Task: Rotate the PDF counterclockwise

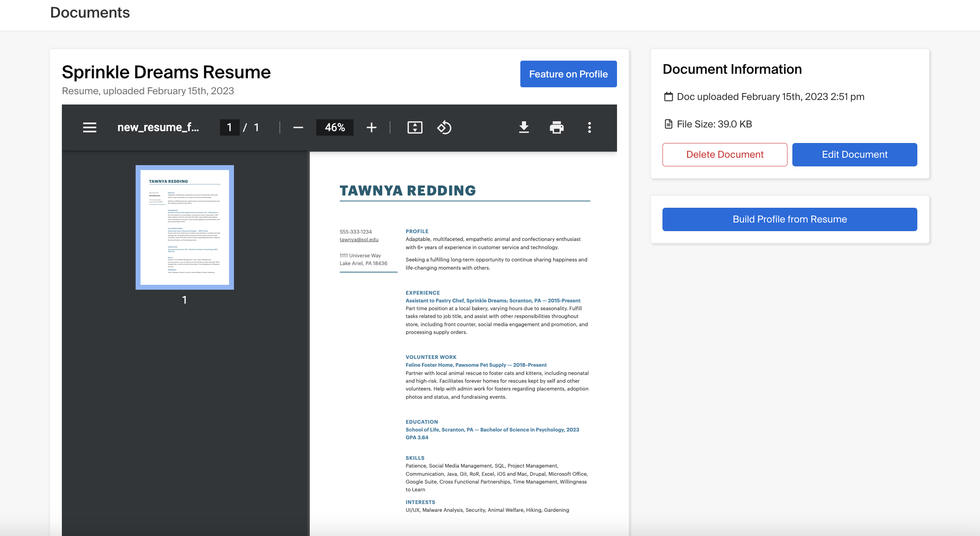Action: click(444, 127)
